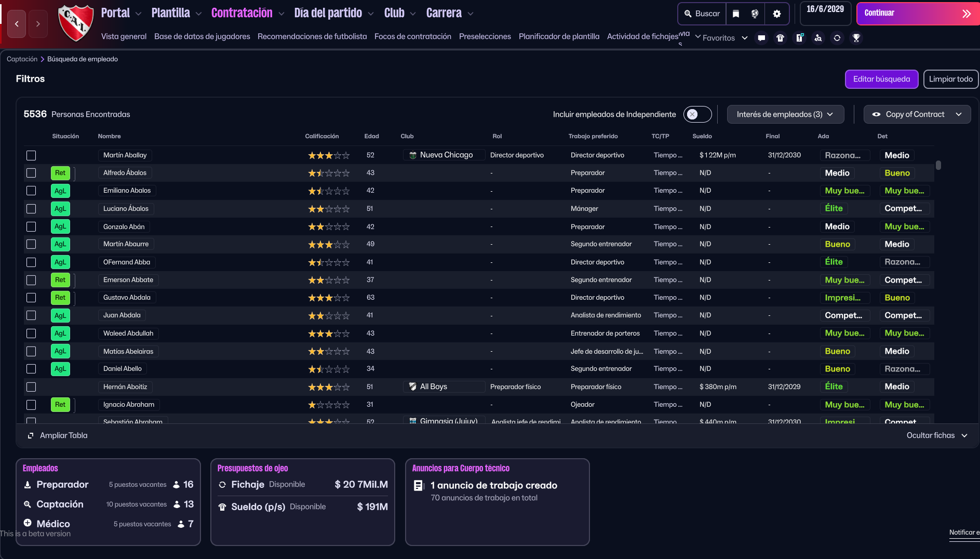Click the bookmark icon in top bar

point(736,14)
